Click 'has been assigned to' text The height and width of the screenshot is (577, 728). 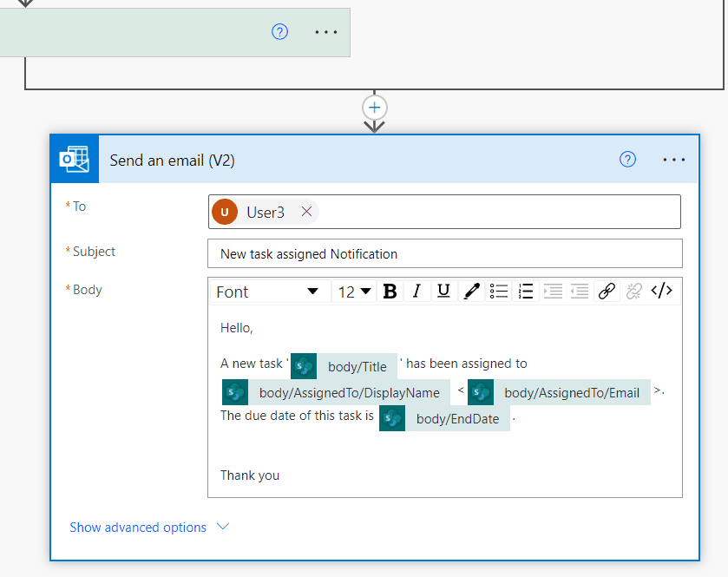pos(467,364)
